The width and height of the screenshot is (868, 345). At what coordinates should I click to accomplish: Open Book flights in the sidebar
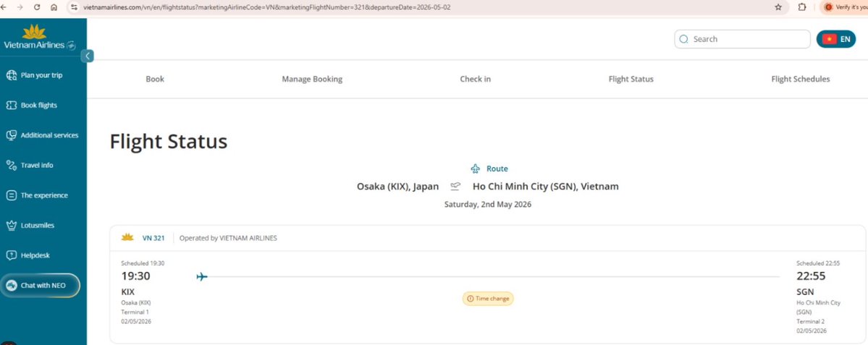(x=39, y=105)
